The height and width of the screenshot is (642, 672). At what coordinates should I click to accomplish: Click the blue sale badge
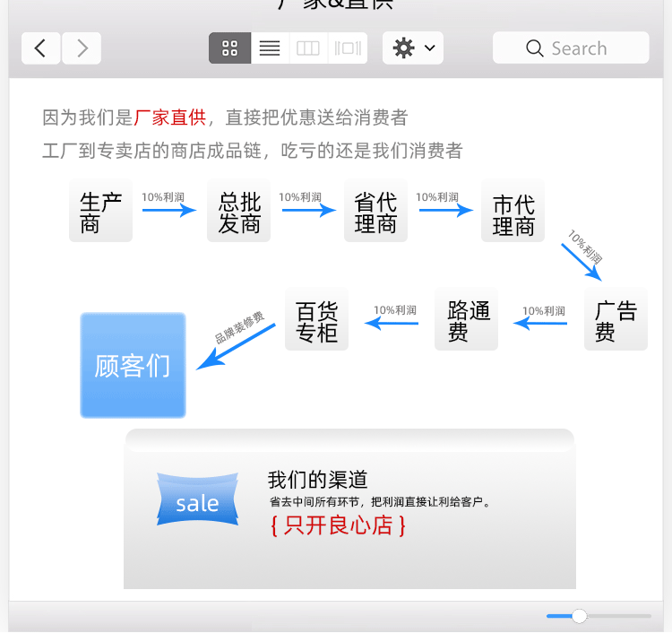click(x=198, y=499)
